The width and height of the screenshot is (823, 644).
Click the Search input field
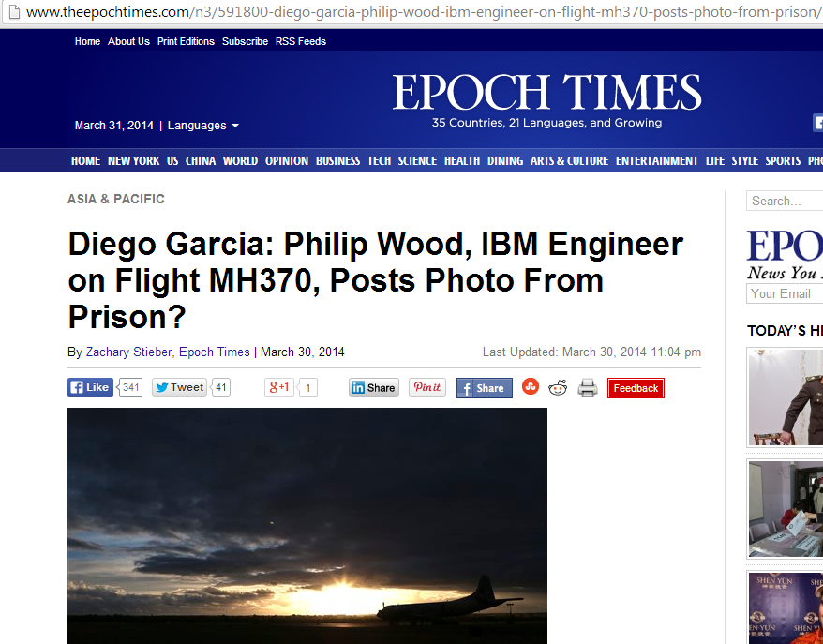coord(785,201)
